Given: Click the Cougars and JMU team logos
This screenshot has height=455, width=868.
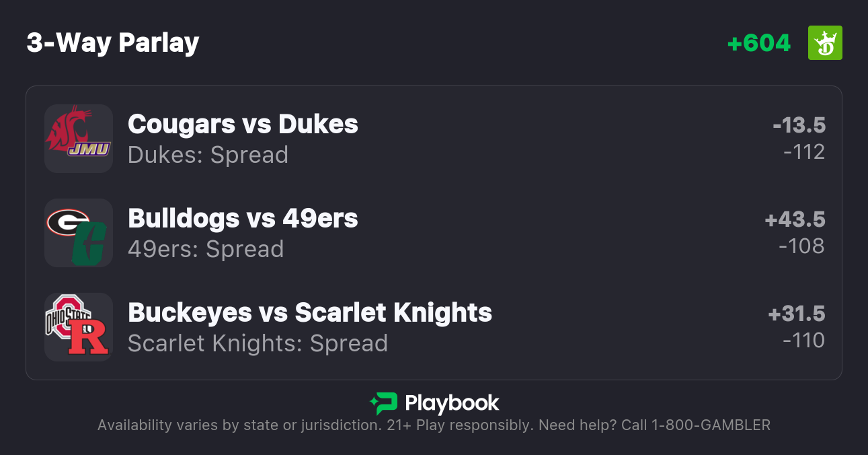Looking at the screenshot, I should [x=79, y=139].
